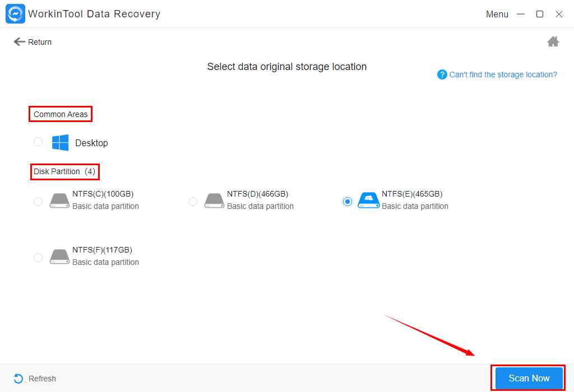Select the NTFS(D)(466GB) radio button
The image size is (574, 392).
pyautogui.click(x=193, y=202)
